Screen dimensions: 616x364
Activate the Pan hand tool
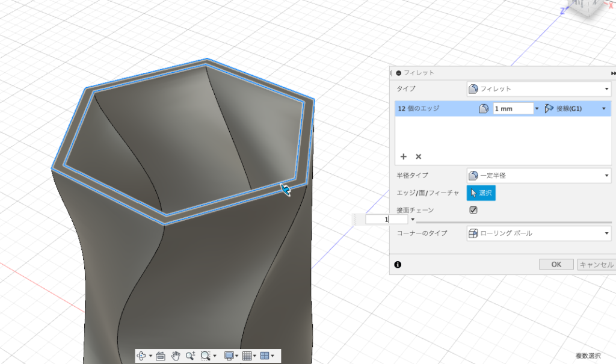[x=175, y=356]
